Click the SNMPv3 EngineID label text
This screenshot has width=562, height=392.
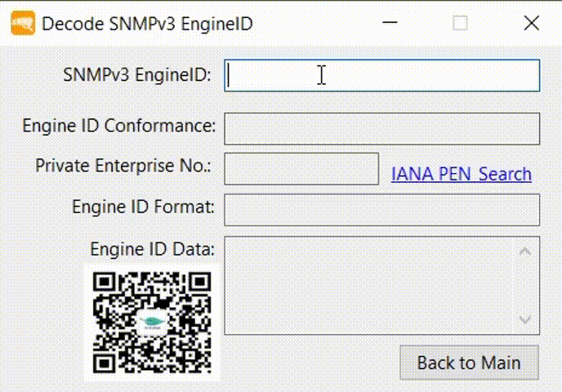(137, 75)
